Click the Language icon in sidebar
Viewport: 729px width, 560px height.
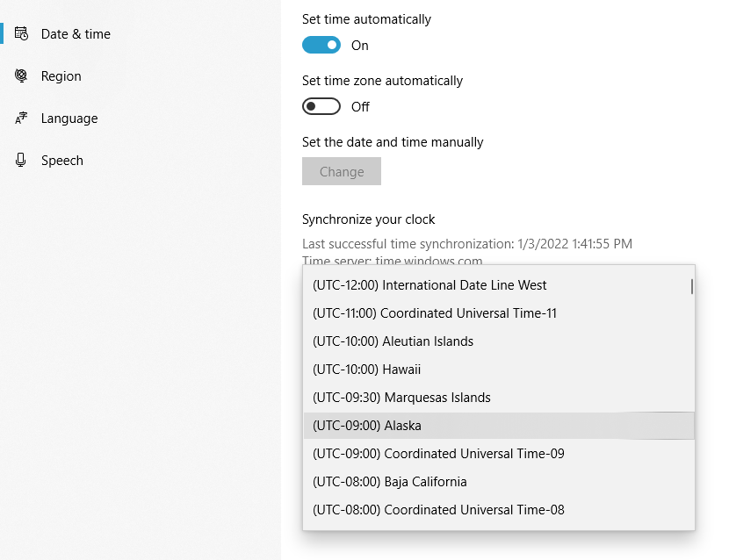(20, 118)
